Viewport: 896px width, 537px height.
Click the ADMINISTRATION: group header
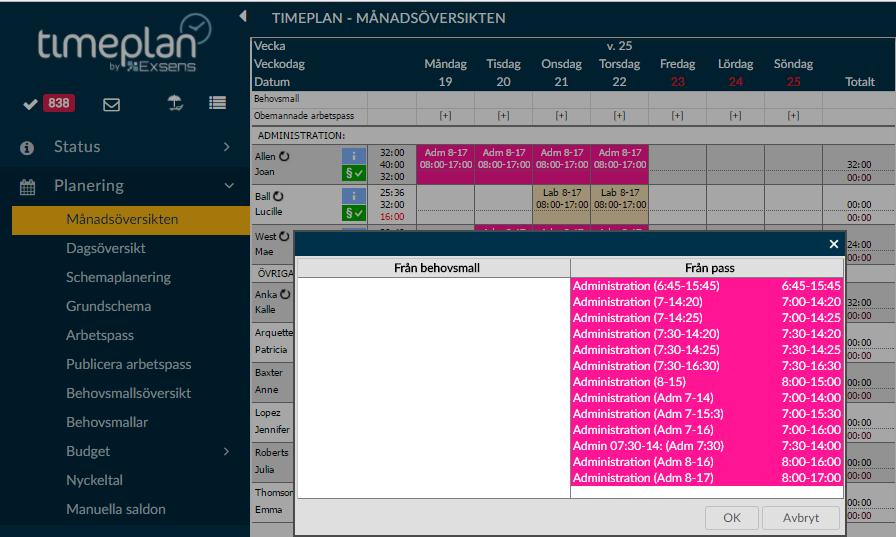click(x=301, y=136)
